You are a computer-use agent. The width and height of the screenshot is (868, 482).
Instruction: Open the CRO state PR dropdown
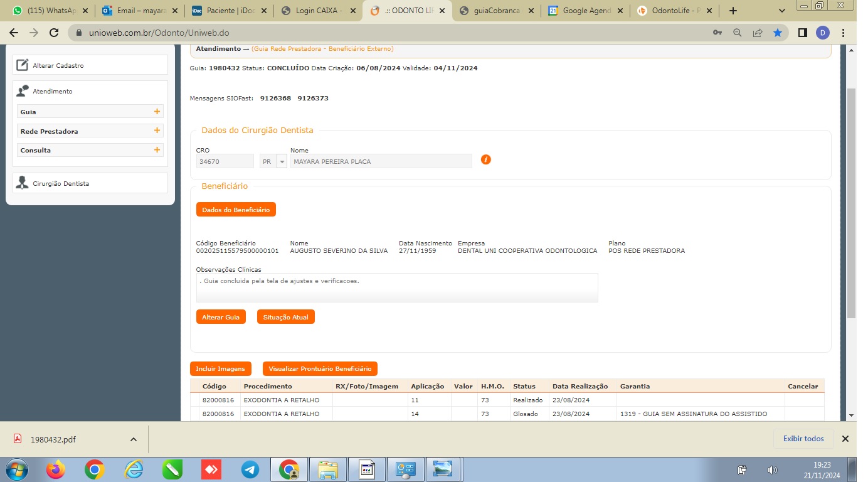pos(282,161)
